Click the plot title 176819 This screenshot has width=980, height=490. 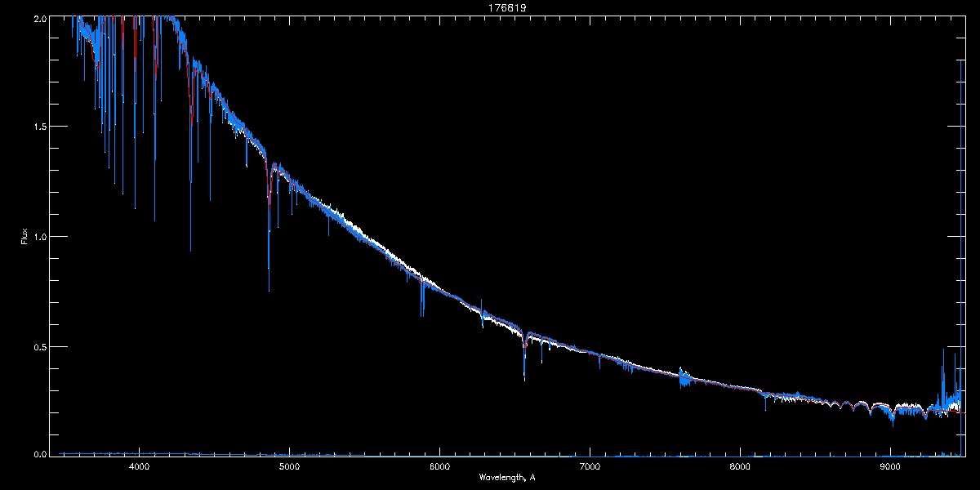pyautogui.click(x=507, y=8)
